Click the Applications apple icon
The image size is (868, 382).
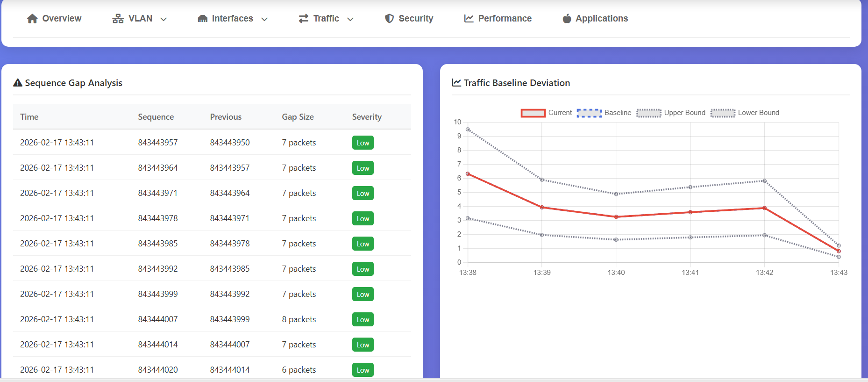(567, 19)
